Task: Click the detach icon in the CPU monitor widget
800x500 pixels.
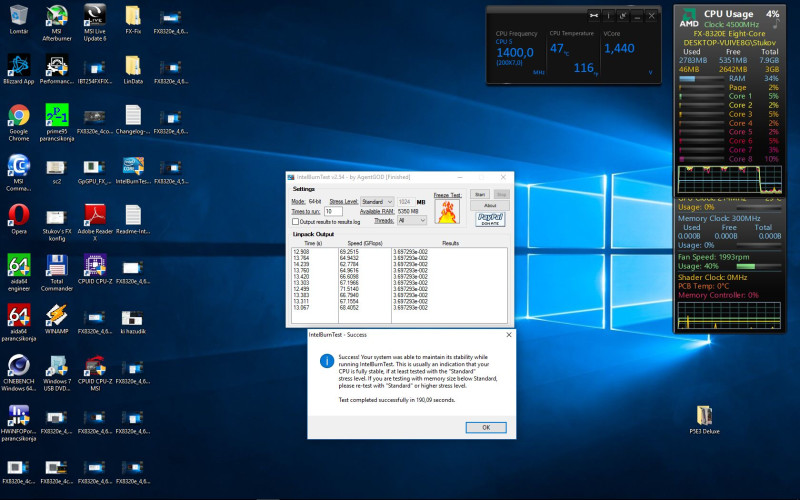Action: point(622,16)
